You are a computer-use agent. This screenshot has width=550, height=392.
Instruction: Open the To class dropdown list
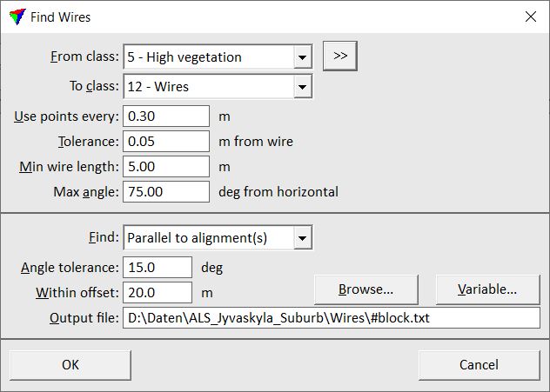coord(303,86)
